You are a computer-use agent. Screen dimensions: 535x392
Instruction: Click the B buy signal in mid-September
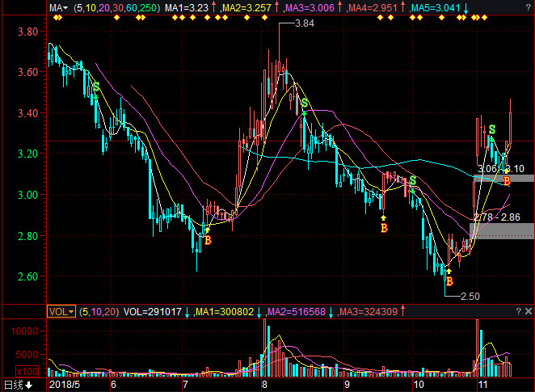[384, 229]
